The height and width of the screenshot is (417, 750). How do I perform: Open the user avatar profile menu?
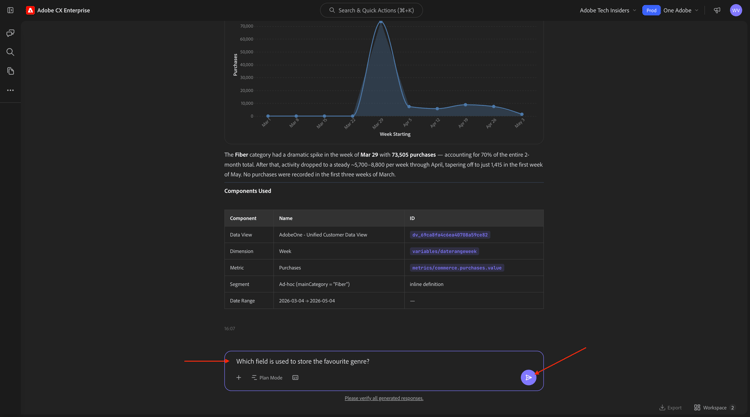(736, 10)
